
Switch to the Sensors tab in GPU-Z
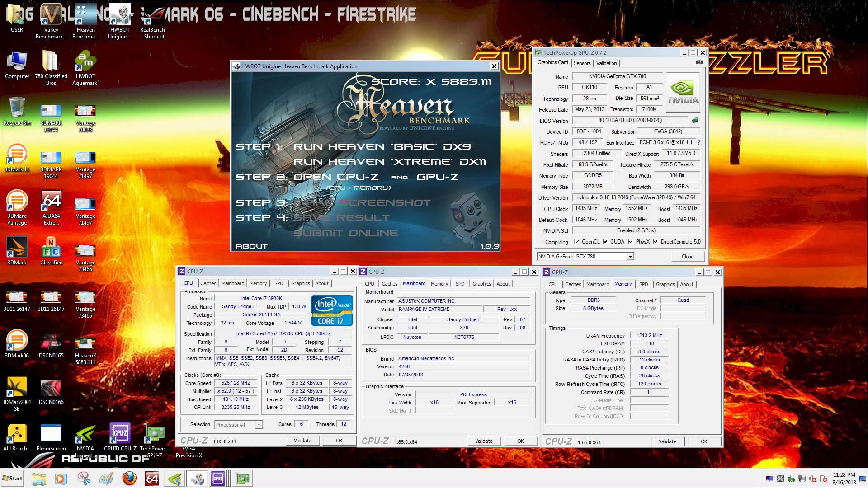pos(582,63)
